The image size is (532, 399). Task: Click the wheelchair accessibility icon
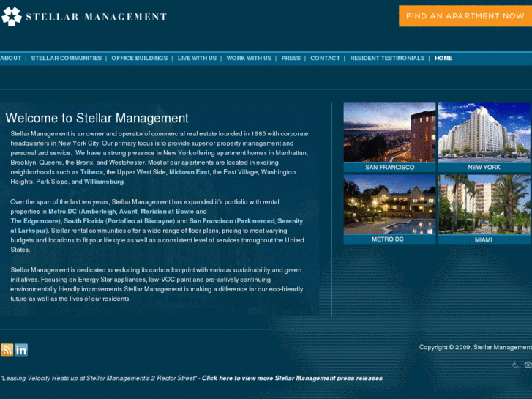(x=515, y=365)
